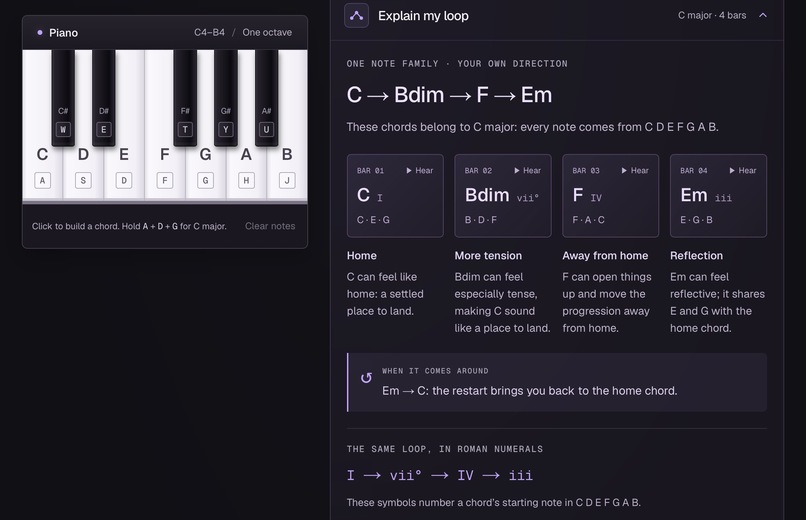
Task: Click the 'Home' heading under Bar 01
Action: [x=361, y=256]
